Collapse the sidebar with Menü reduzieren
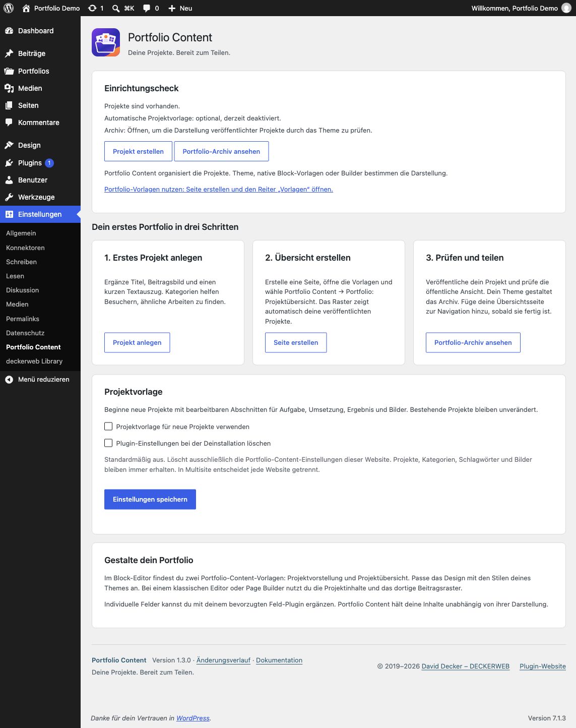The image size is (576, 728). point(40,380)
